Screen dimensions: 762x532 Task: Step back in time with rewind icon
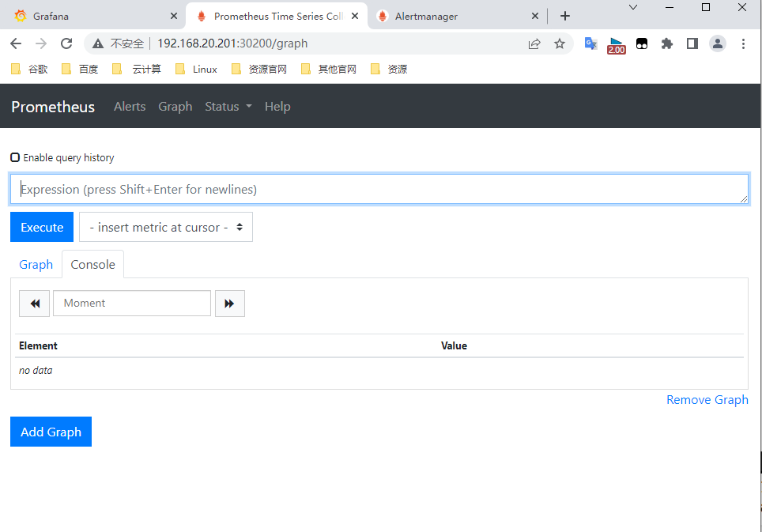point(34,304)
